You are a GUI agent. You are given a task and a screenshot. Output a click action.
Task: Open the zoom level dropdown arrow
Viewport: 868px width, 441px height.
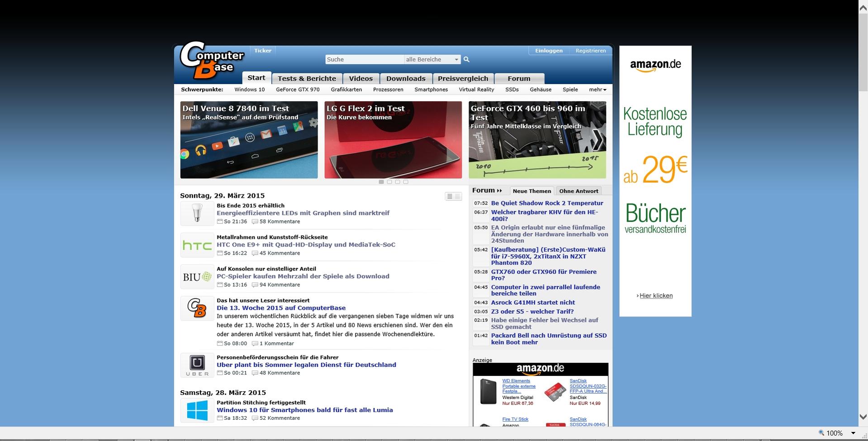click(x=853, y=433)
